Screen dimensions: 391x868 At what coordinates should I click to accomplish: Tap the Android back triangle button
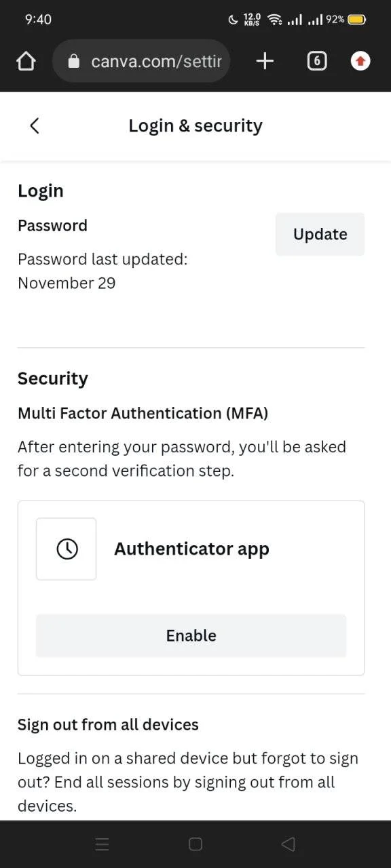tap(288, 844)
